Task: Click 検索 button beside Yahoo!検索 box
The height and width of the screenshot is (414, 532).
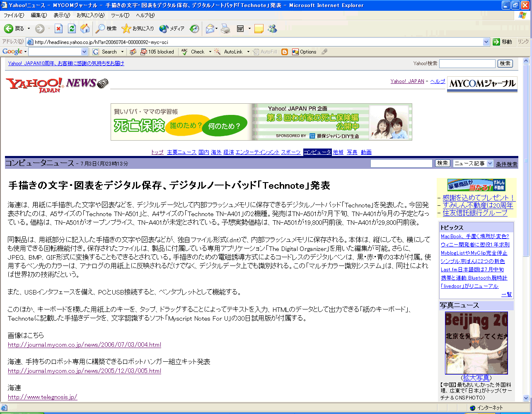Action: pos(505,63)
